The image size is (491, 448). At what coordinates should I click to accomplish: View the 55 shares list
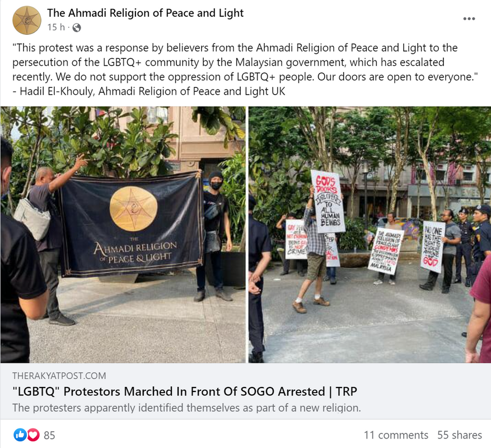(x=460, y=435)
